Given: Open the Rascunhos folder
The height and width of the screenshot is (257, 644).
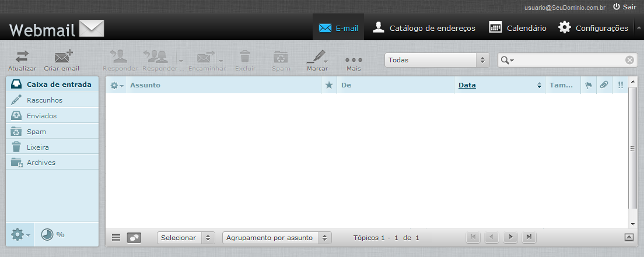Looking at the screenshot, I should [44, 100].
